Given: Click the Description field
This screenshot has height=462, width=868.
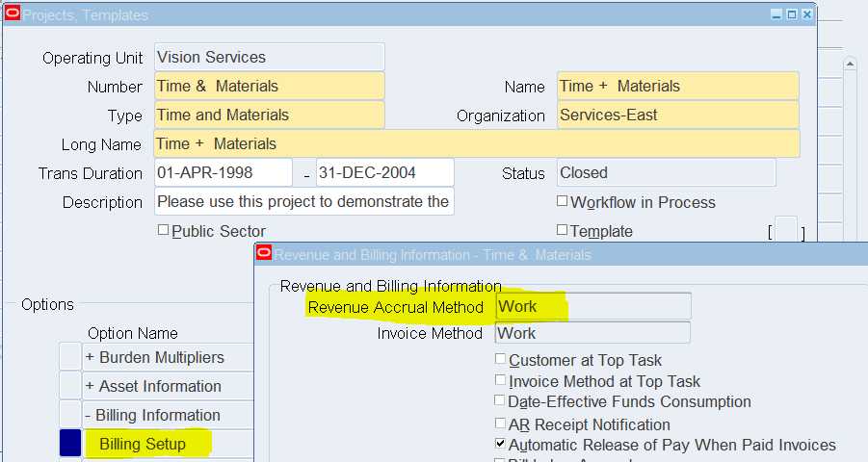Looking at the screenshot, I should click(303, 201).
